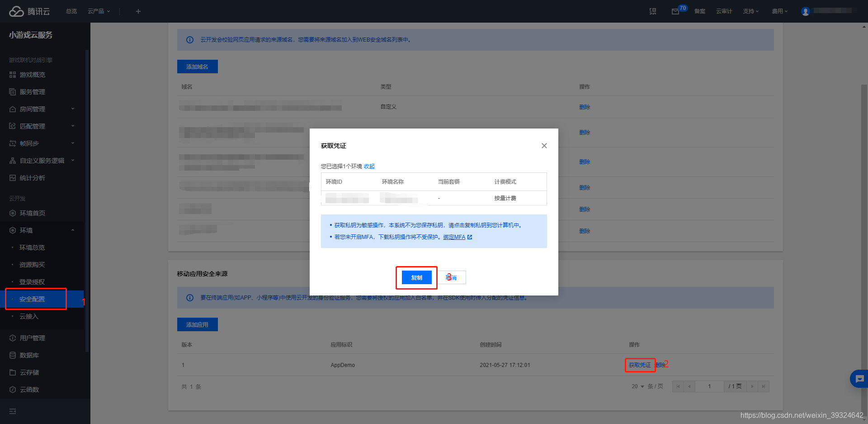This screenshot has height=424, width=868.
Task: Close the 获取凭证 dialog
Action: coord(544,146)
